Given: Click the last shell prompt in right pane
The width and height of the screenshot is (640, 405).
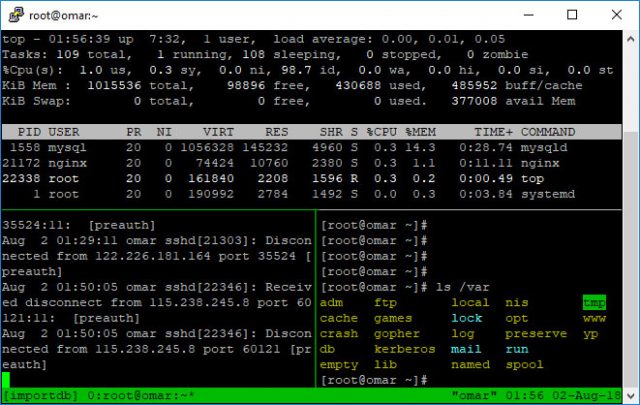Looking at the screenshot, I should (x=374, y=380).
